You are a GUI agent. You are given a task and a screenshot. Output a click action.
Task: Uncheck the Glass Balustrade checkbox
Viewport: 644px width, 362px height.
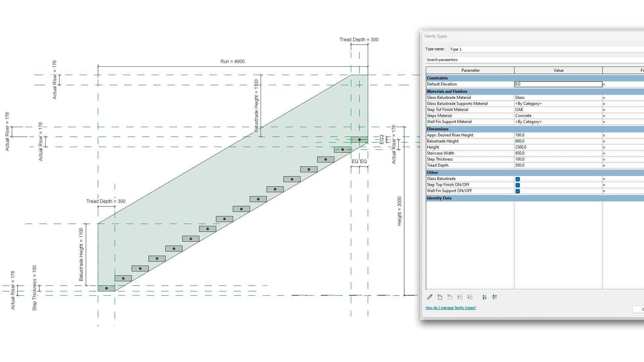(x=518, y=179)
